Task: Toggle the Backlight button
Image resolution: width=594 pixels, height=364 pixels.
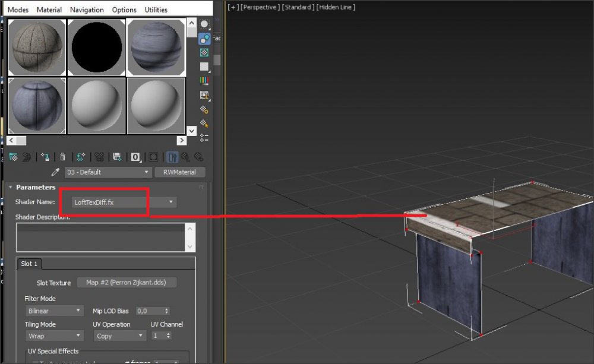Action: coord(204,39)
